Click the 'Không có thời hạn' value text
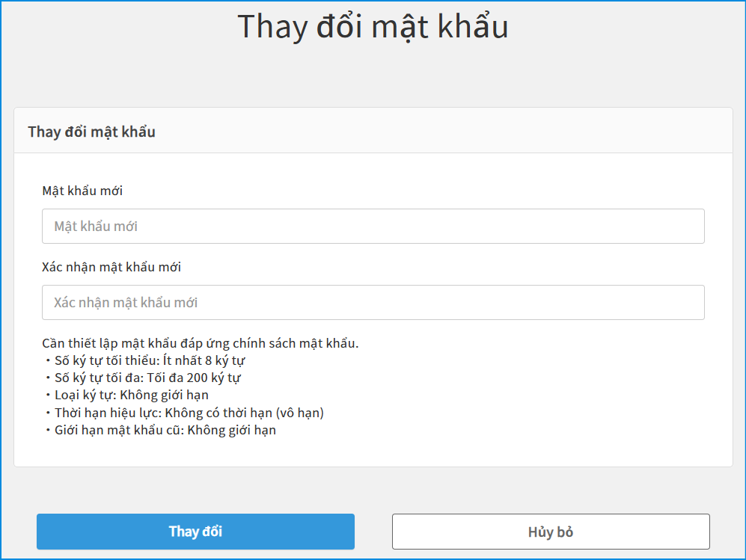Screen dimensions: 746x560 [218, 413]
